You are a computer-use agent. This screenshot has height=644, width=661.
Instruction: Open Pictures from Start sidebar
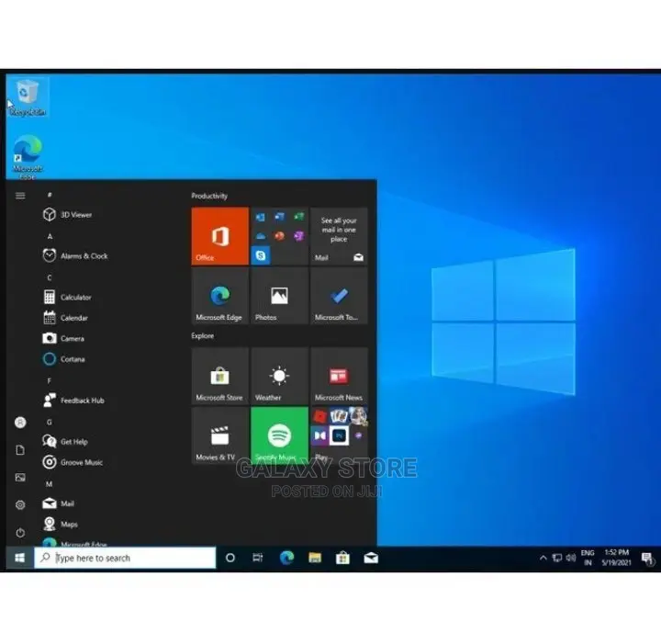coord(20,478)
